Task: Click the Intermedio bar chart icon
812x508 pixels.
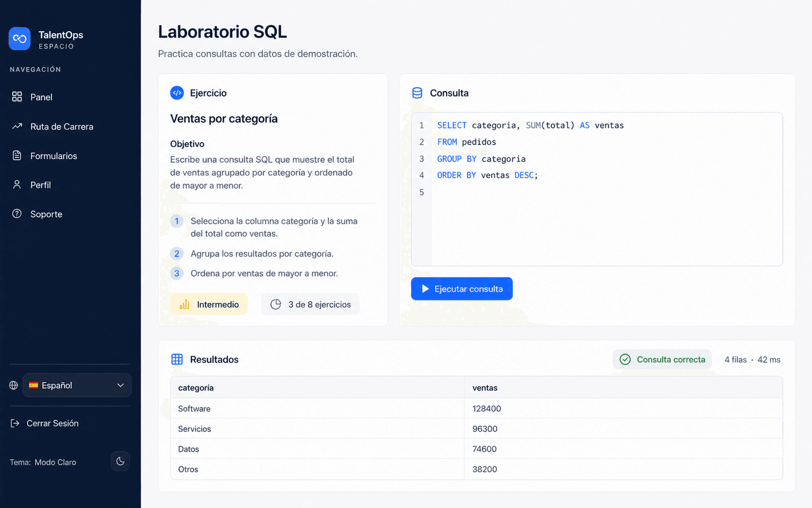Action: click(184, 304)
